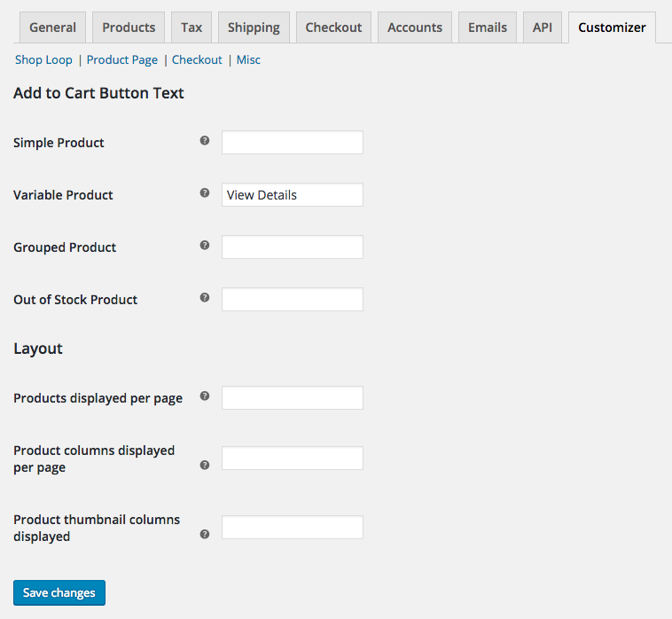Open the General settings tab

pos(52,27)
